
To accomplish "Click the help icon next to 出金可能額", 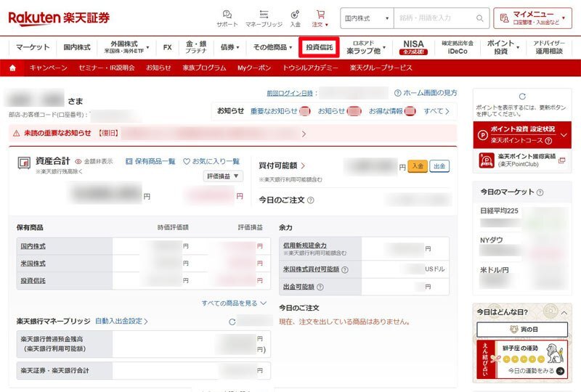I will [320, 287].
